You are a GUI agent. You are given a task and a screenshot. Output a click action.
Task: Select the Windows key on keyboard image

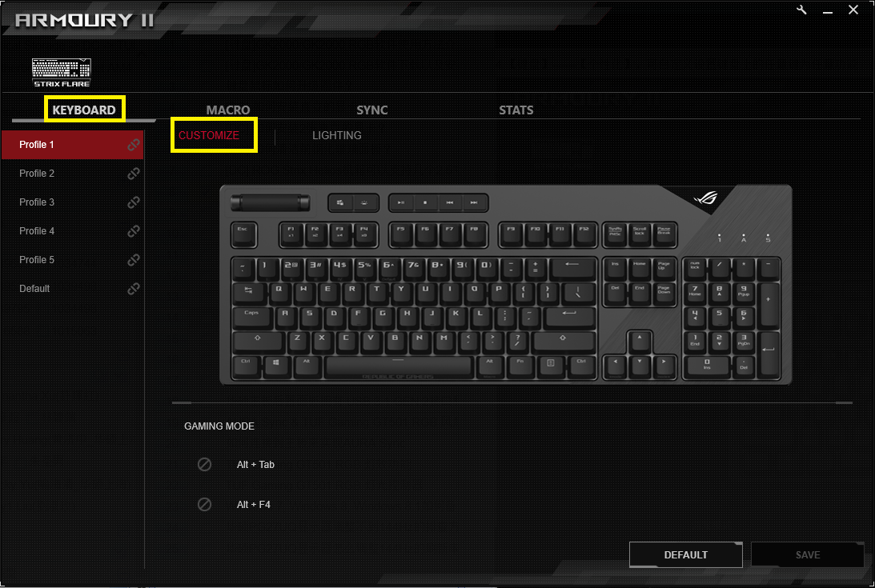[275, 367]
